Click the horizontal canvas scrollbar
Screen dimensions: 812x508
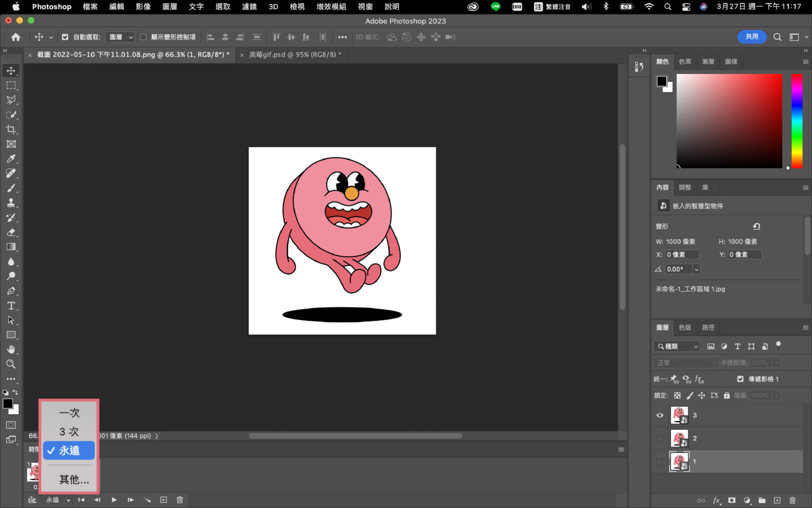tap(355, 436)
